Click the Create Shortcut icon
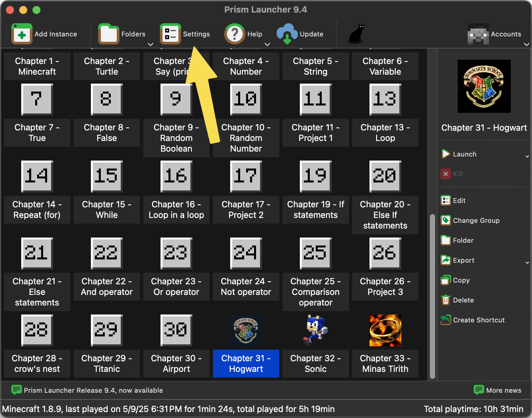 pos(445,320)
